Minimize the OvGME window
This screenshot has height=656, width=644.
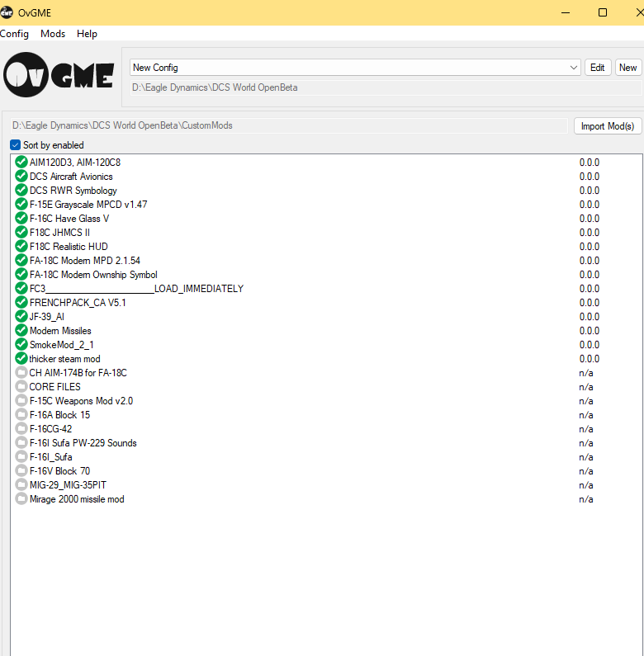tap(566, 12)
